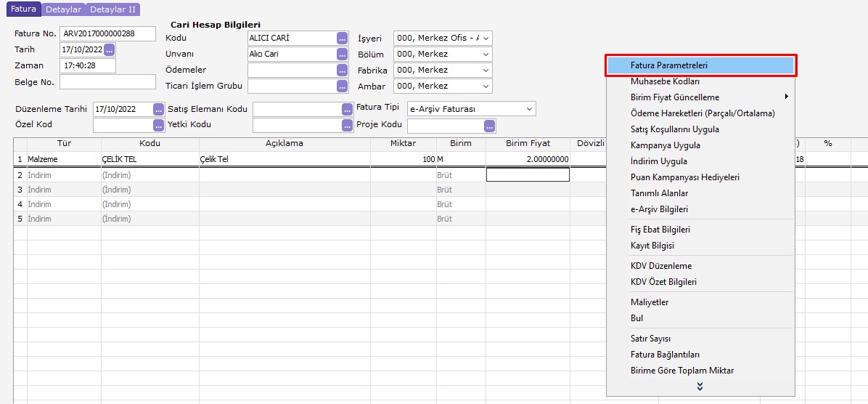Click the Ödemeler lookup button
This screenshot has height=404, width=868.
point(343,70)
